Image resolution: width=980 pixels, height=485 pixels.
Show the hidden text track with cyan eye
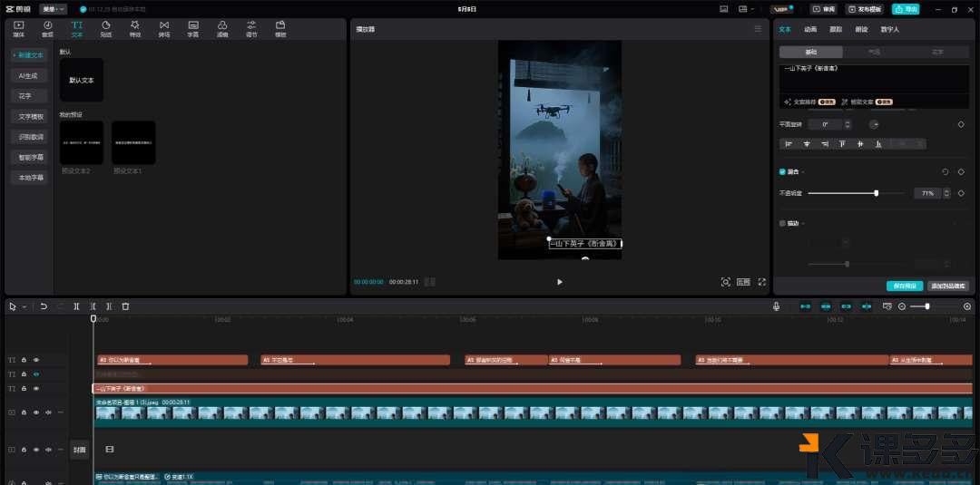click(x=36, y=373)
